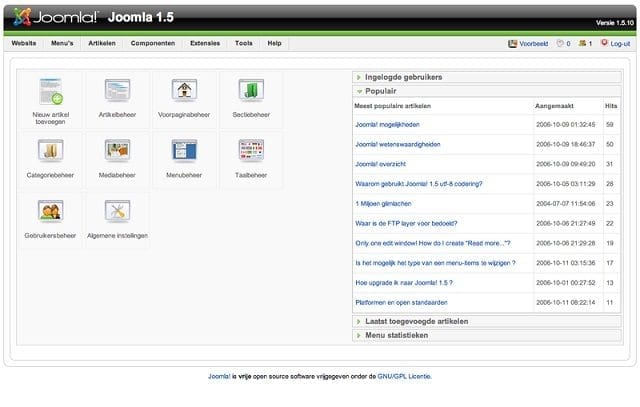
Task: Open Hoe upgrade ik naar Joomla! 1.5
Action: coord(404,282)
